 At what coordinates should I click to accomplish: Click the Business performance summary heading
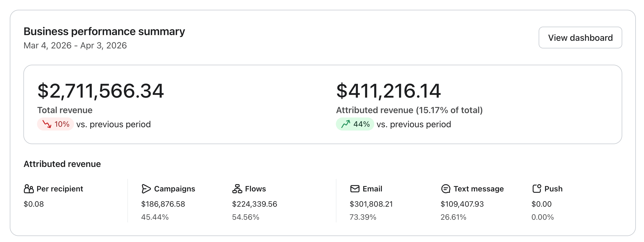click(x=104, y=32)
